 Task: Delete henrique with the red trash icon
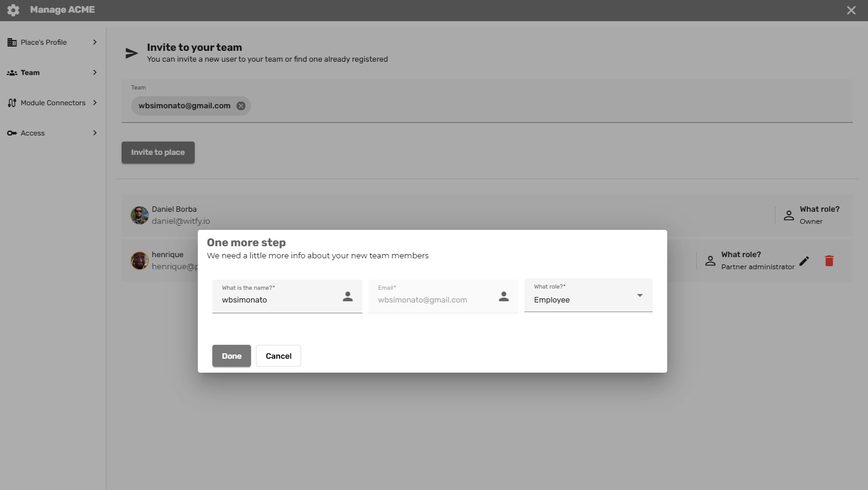tap(829, 261)
